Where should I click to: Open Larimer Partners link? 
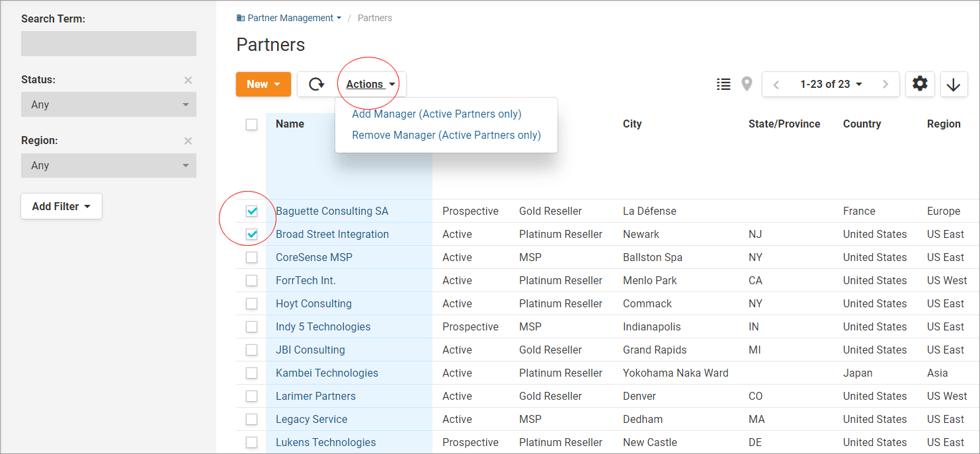click(x=315, y=396)
